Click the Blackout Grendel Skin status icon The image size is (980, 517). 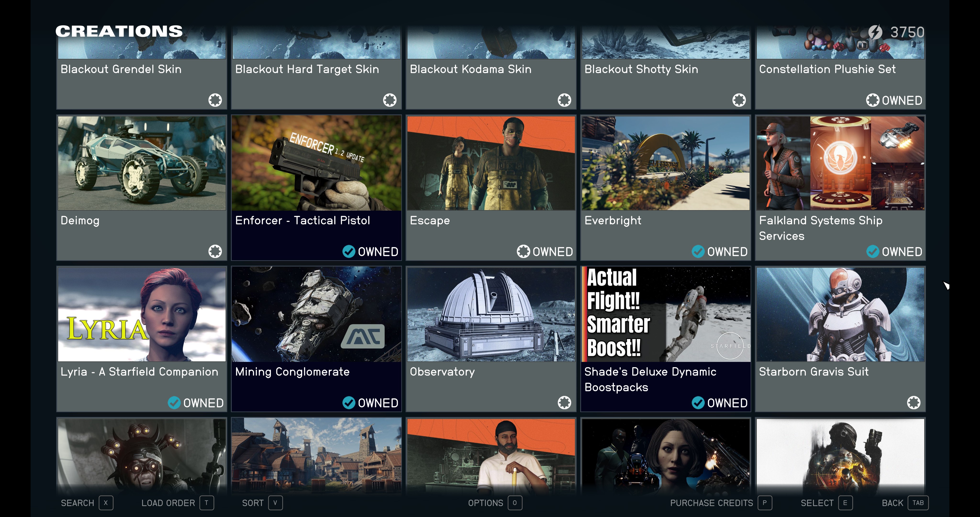pyautogui.click(x=215, y=100)
